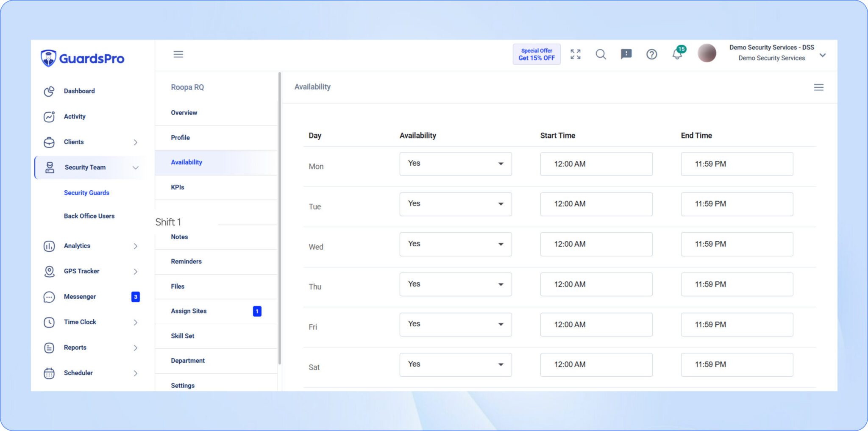Toggle the sidebar hamburger menu icon
Viewport: 868px width, 431px height.
tap(178, 54)
